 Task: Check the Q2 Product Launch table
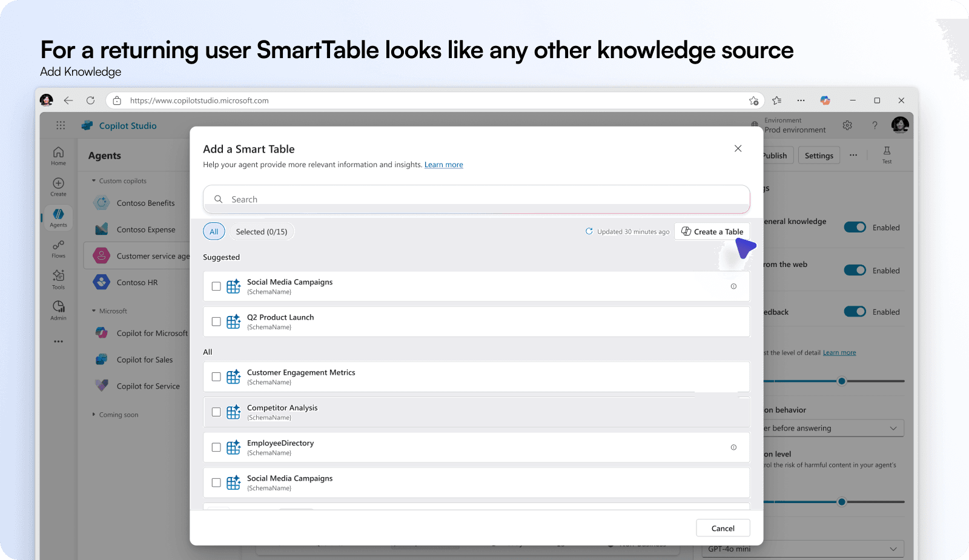click(216, 321)
